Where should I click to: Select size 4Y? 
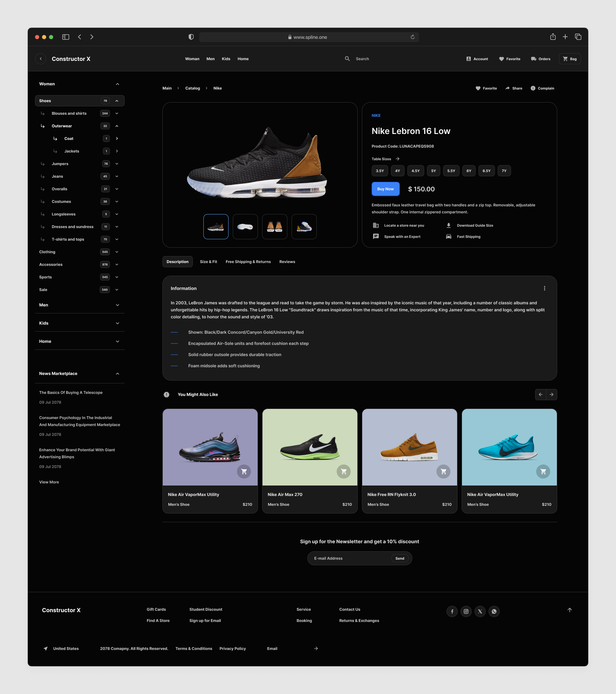click(x=398, y=171)
